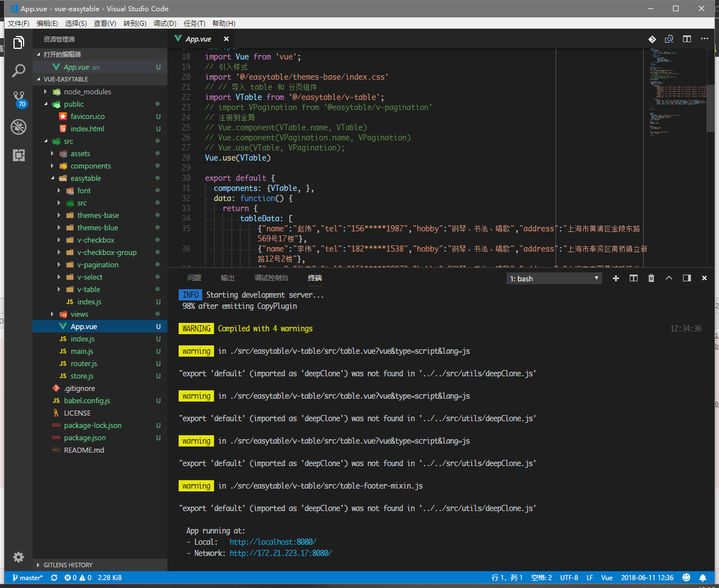Kill terminal with the trash icon
Viewport: 719px width, 588px height.
[651, 278]
